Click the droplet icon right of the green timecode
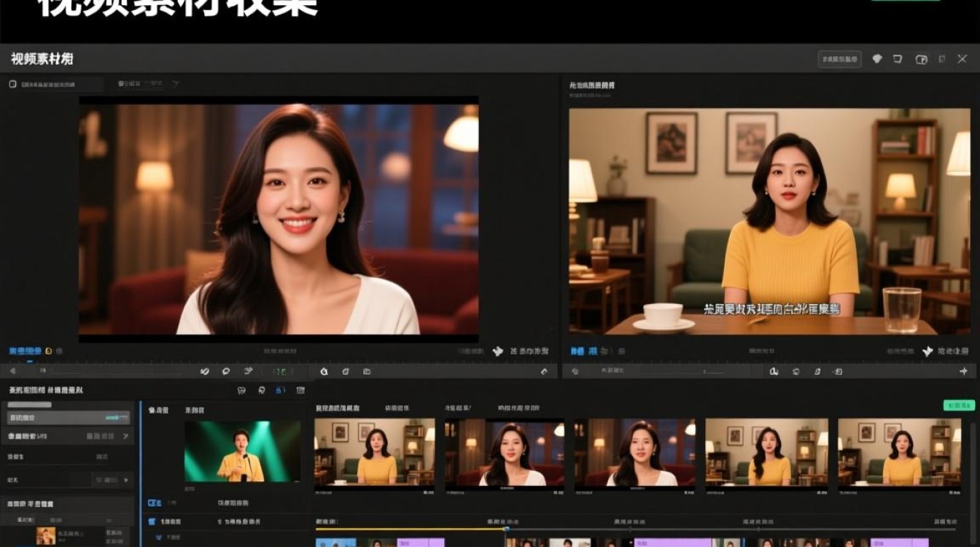 pos(324,371)
